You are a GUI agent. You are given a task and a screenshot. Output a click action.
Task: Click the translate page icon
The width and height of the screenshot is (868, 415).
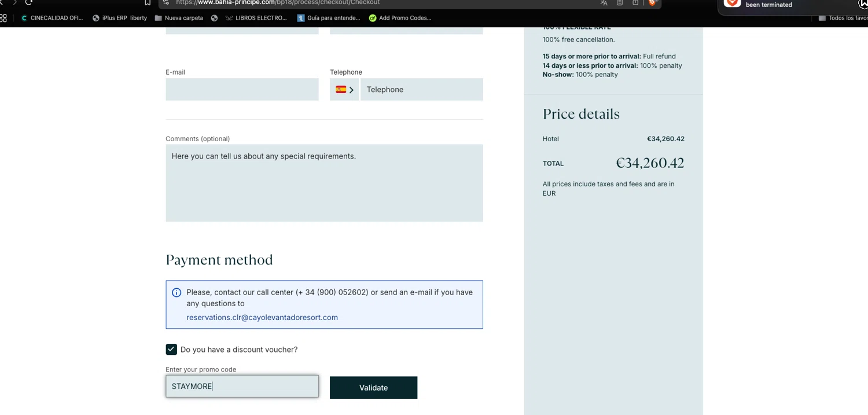coord(604,2)
